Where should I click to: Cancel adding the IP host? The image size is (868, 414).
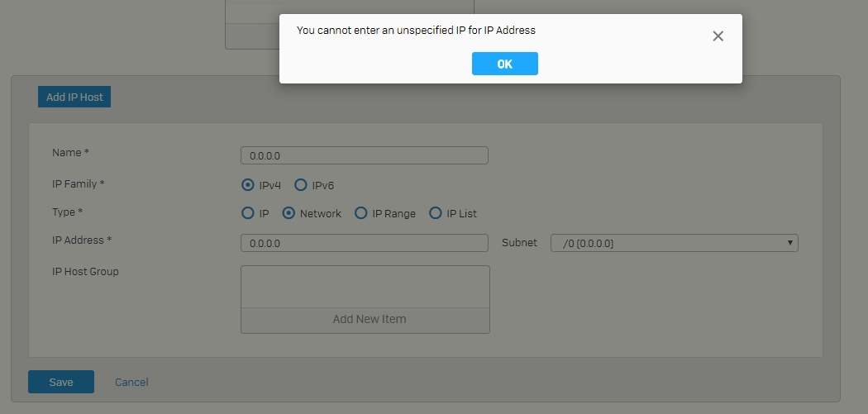[131, 382]
